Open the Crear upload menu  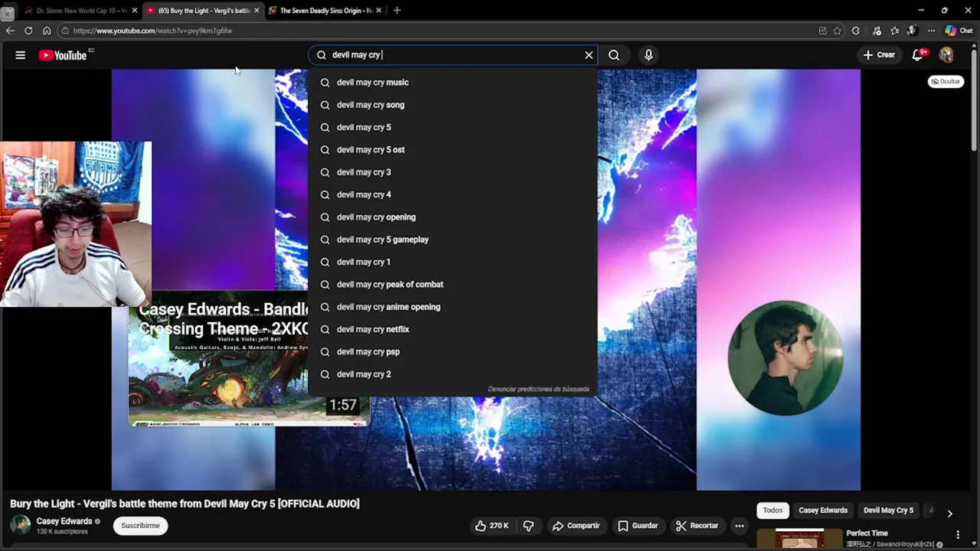click(x=879, y=55)
